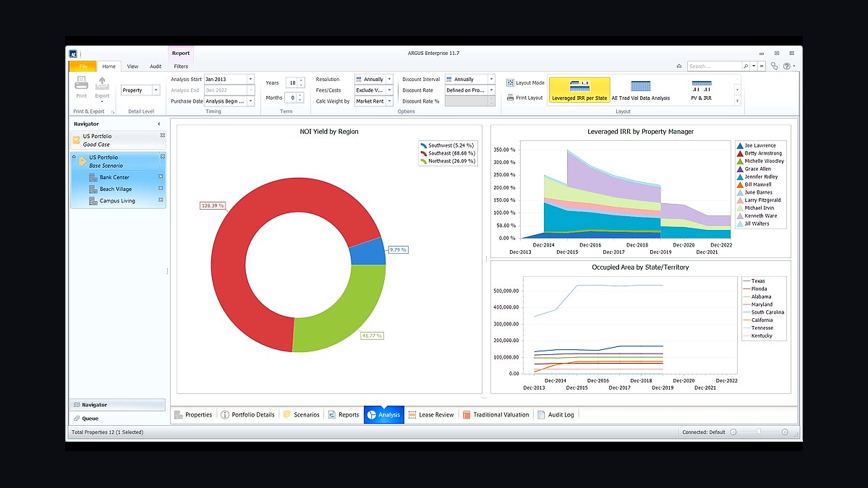Image resolution: width=868 pixels, height=488 pixels.
Task: Click the search magnifier icon
Action: (x=745, y=66)
